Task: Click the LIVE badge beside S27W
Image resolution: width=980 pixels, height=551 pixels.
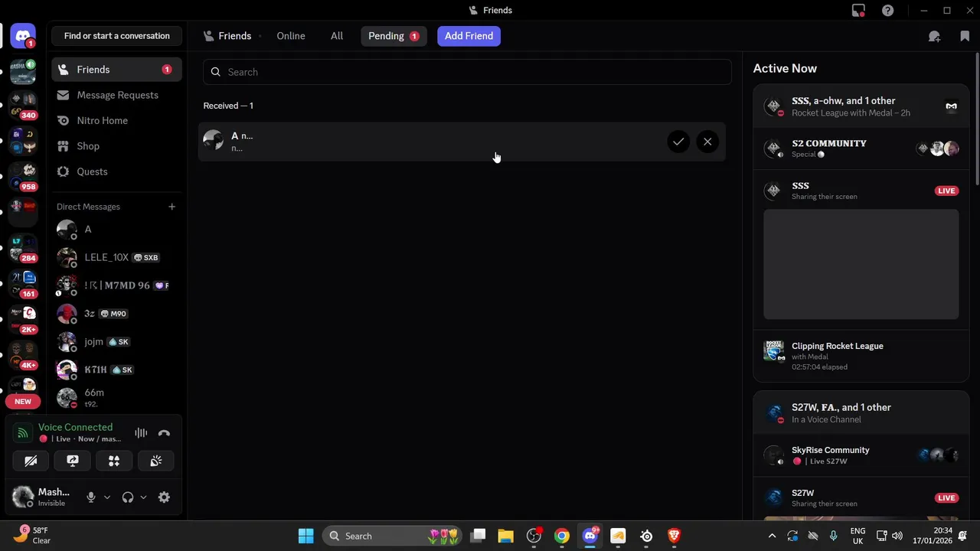Action: pos(946,498)
